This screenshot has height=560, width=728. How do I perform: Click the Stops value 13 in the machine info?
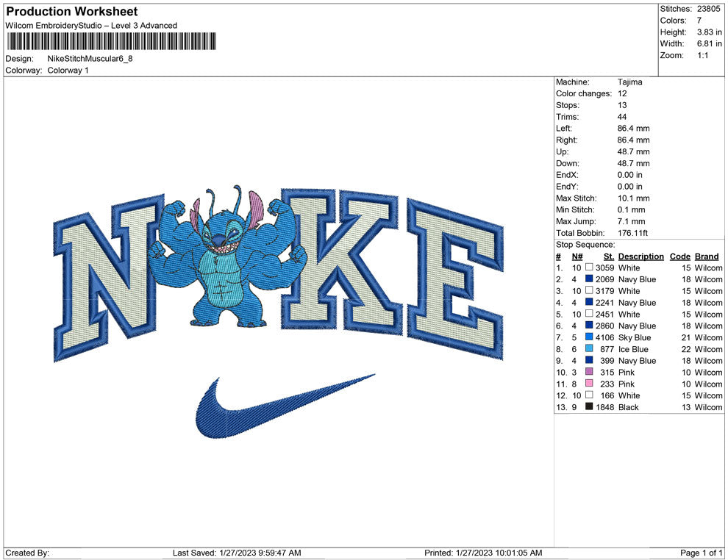622,105
